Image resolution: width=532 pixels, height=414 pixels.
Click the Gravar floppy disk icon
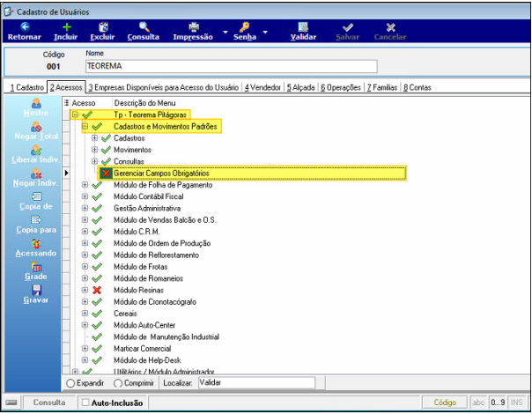pyautogui.click(x=36, y=290)
